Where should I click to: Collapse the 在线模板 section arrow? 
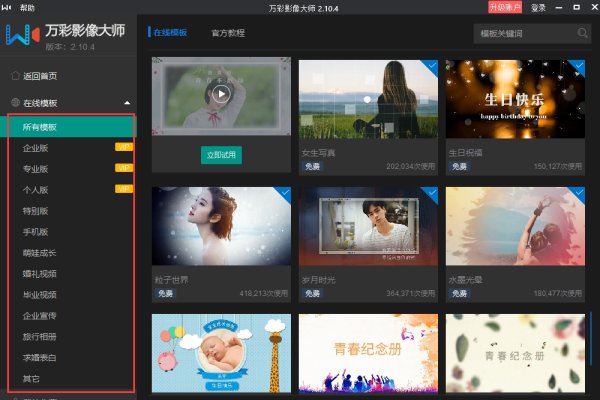[127, 103]
